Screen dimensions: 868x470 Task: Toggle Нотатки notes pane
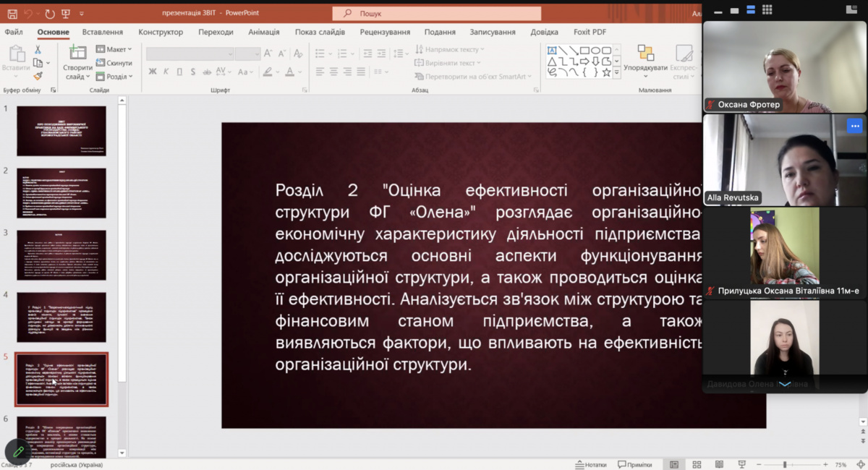tap(590, 464)
